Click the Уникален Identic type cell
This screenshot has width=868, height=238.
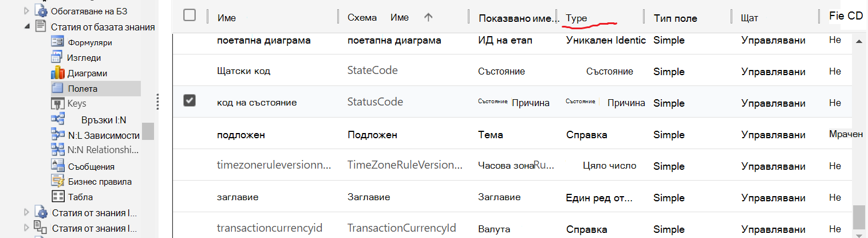tap(606, 40)
